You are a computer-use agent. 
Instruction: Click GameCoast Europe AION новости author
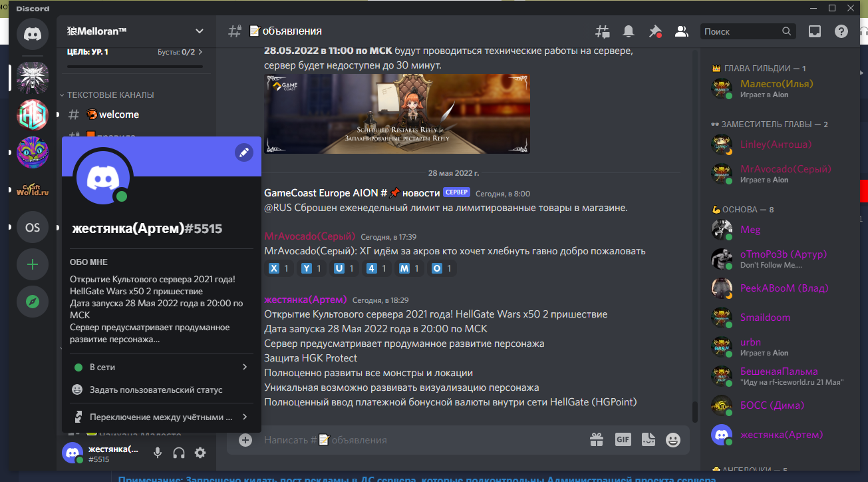(x=352, y=193)
